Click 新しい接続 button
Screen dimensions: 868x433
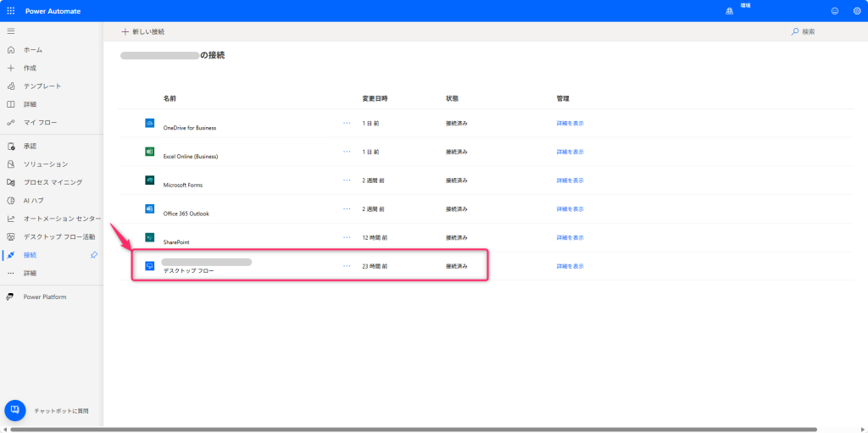(x=142, y=31)
